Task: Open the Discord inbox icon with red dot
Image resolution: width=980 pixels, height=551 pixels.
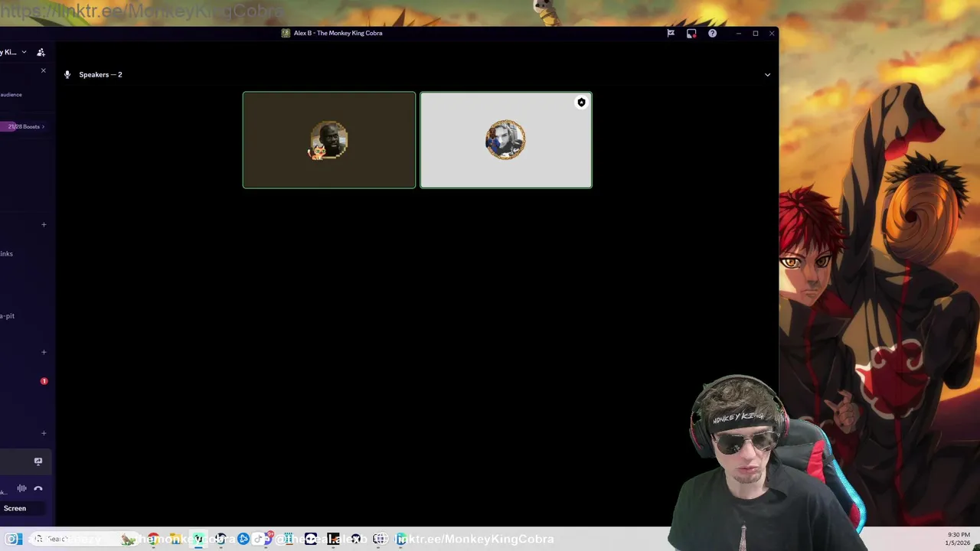Action: point(691,34)
